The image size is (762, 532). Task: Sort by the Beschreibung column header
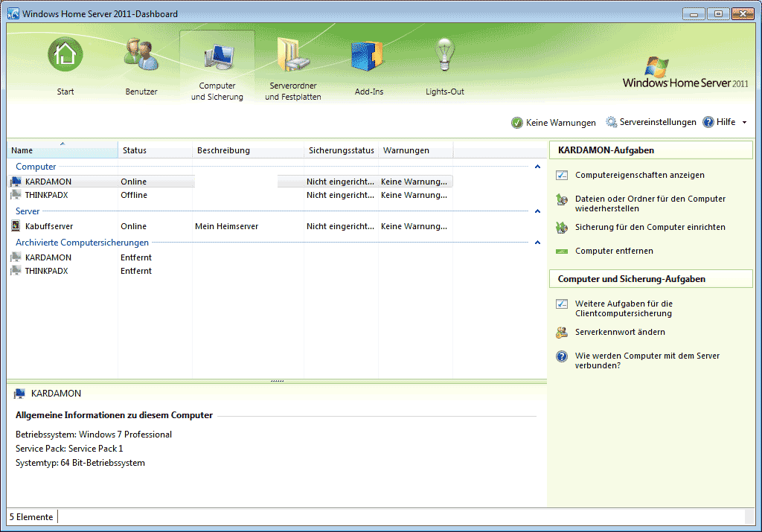click(249, 150)
